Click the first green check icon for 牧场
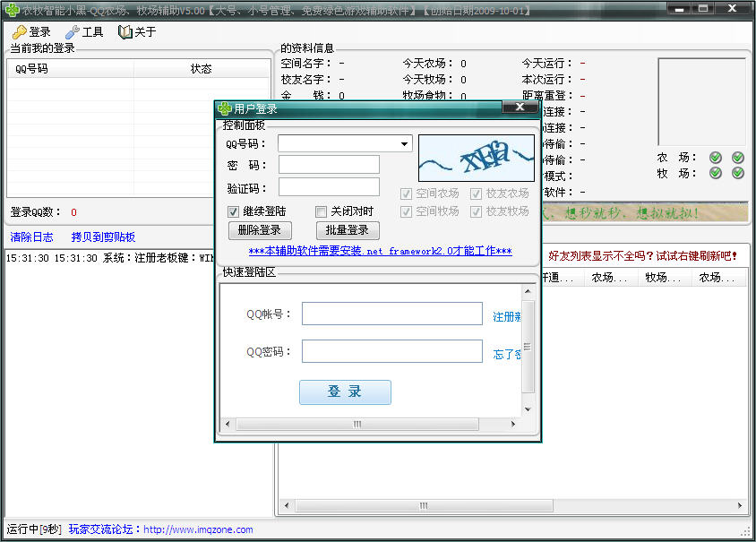Image resolution: width=756 pixels, height=542 pixels. pyautogui.click(x=716, y=173)
